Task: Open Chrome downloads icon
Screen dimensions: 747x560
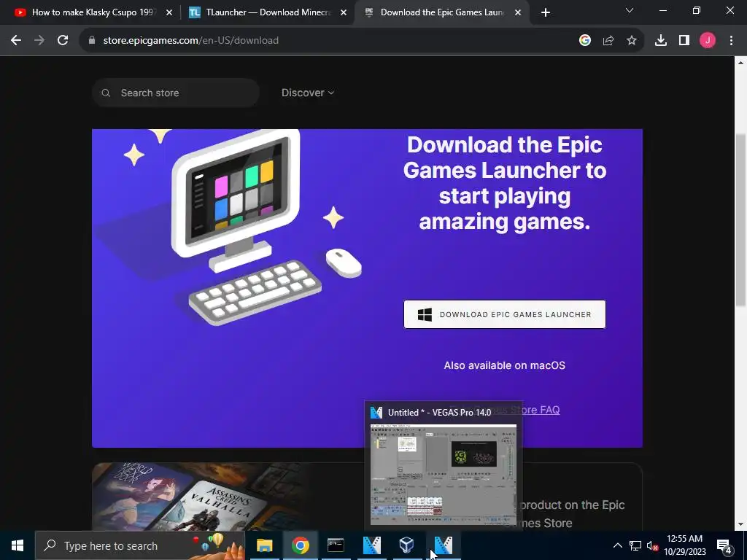Action: point(661,41)
